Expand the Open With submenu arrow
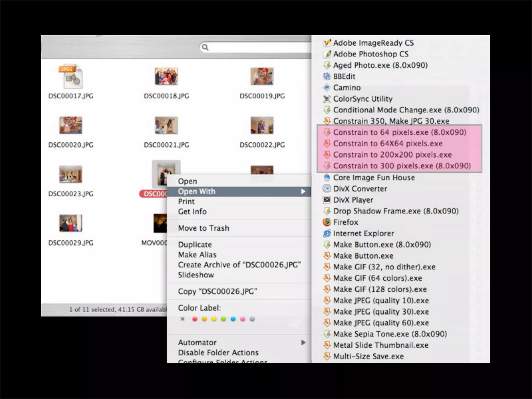 (303, 191)
